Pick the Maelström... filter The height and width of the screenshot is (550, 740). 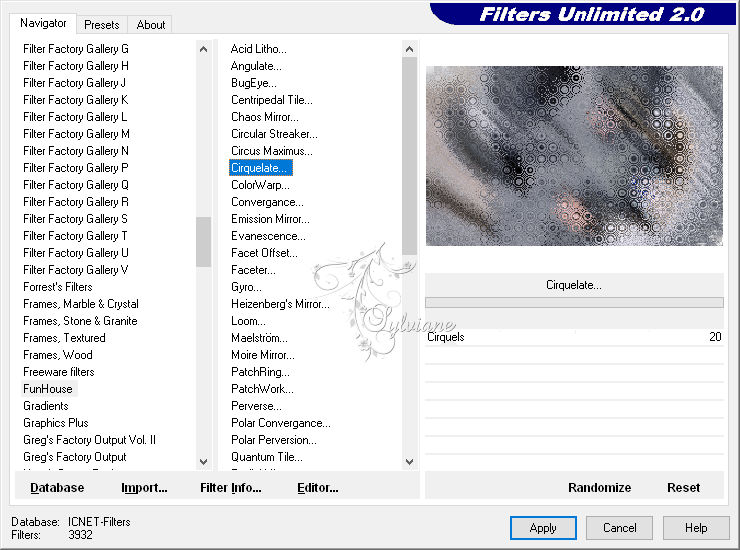tap(259, 338)
